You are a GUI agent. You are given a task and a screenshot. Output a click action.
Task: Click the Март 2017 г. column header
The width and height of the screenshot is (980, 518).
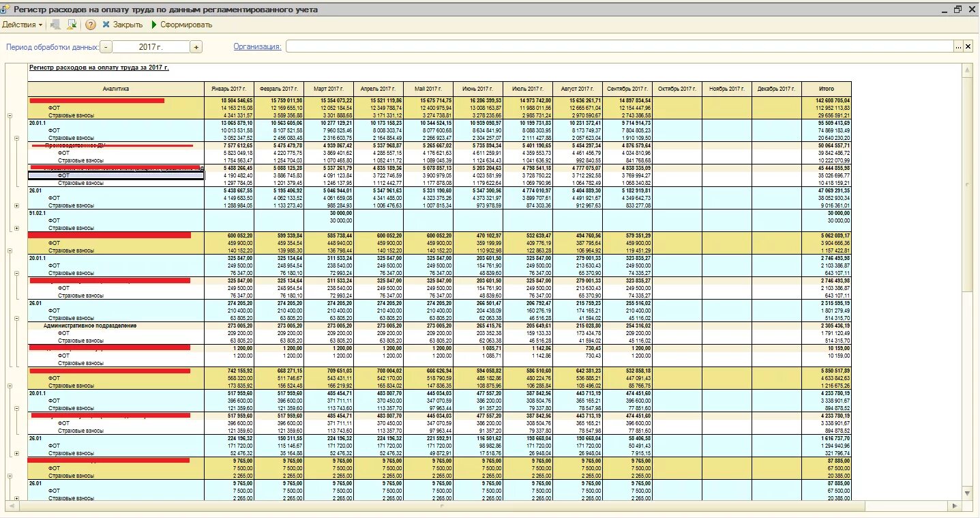pos(328,89)
